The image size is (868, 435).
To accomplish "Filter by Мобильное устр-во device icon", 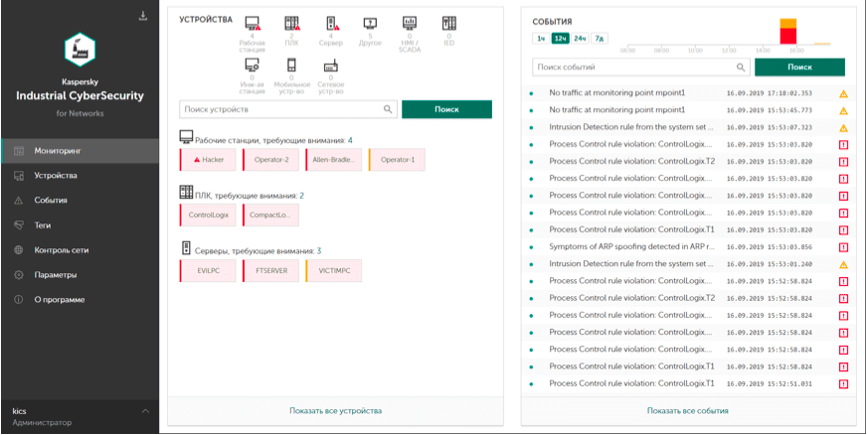I will click(291, 66).
